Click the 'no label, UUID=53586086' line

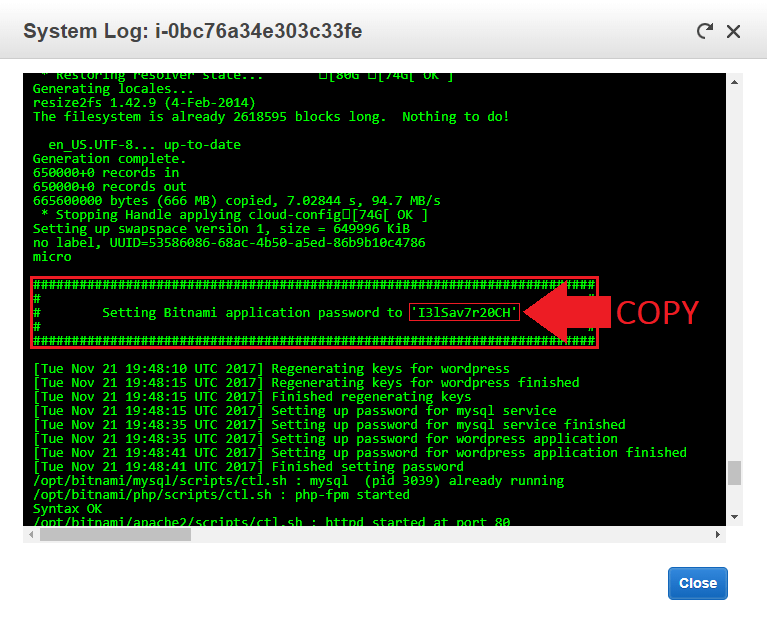pyautogui.click(x=229, y=243)
